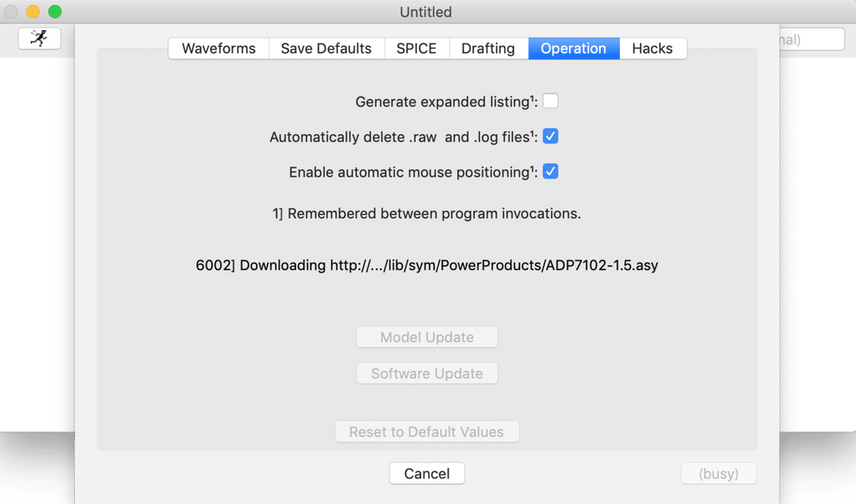This screenshot has height=504, width=856.
Task: Disable automatic mouse positioning checkbox
Action: (x=550, y=172)
